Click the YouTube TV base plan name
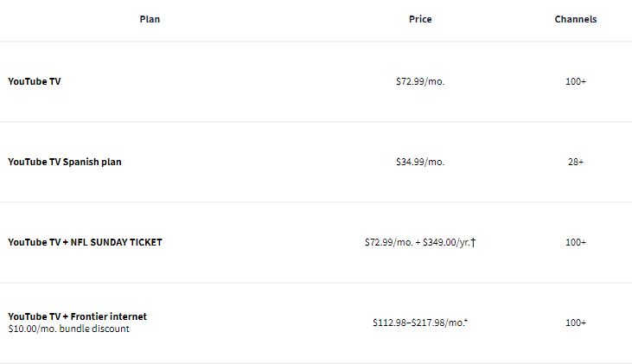Viewport: 632px width, 364px height. pyautogui.click(x=35, y=81)
